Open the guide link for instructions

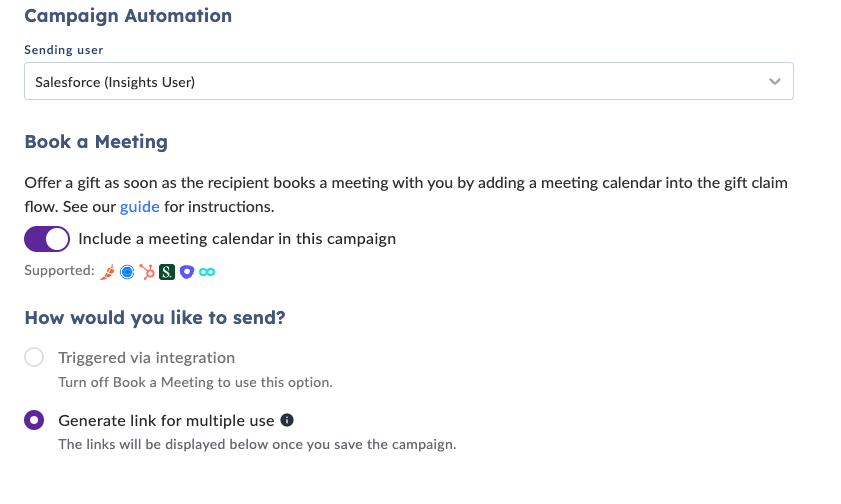tap(139, 206)
